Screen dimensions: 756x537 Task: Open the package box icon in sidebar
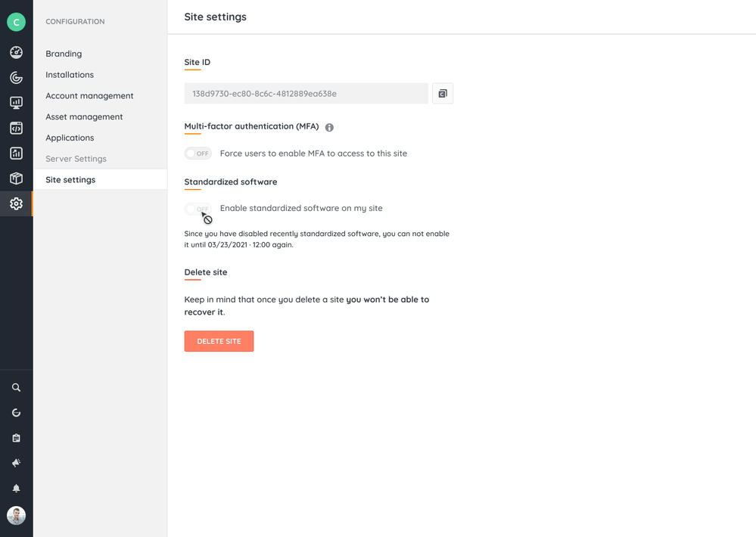16,178
